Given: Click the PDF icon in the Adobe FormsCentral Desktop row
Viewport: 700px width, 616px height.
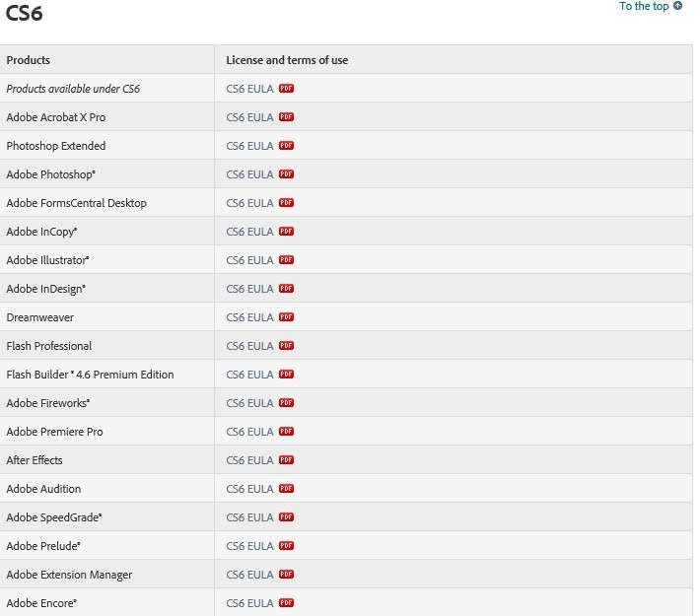Looking at the screenshot, I should point(286,203).
